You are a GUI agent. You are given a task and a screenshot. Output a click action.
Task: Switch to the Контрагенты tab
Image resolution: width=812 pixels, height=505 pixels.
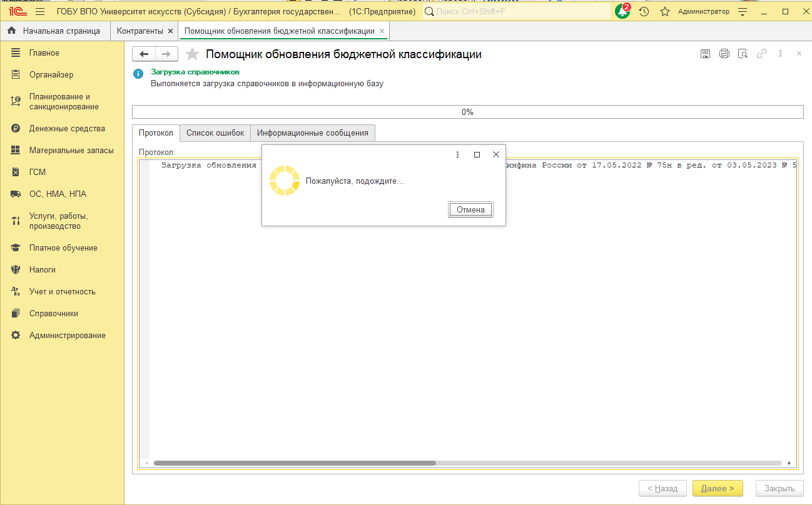pyautogui.click(x=140, y=31)
